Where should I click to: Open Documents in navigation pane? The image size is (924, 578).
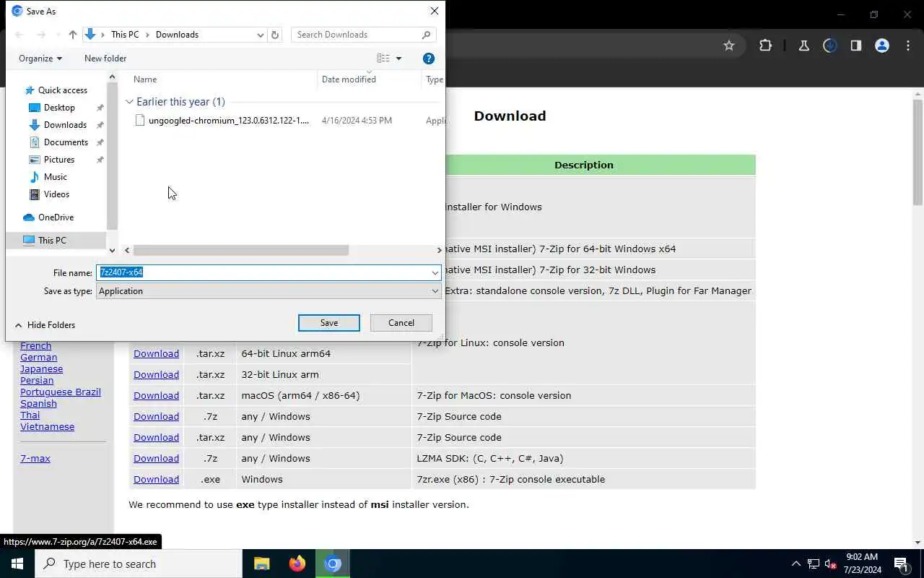[x=66, y=142]
